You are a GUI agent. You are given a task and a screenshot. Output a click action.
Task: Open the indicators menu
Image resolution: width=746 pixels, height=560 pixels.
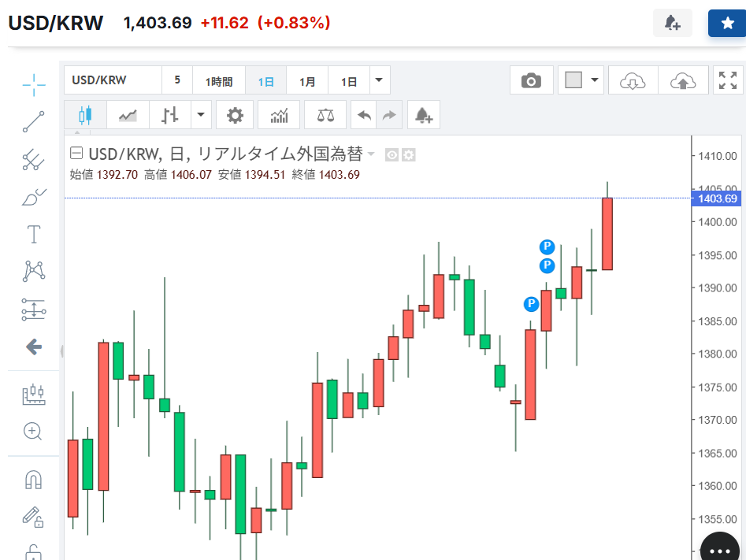279,115
